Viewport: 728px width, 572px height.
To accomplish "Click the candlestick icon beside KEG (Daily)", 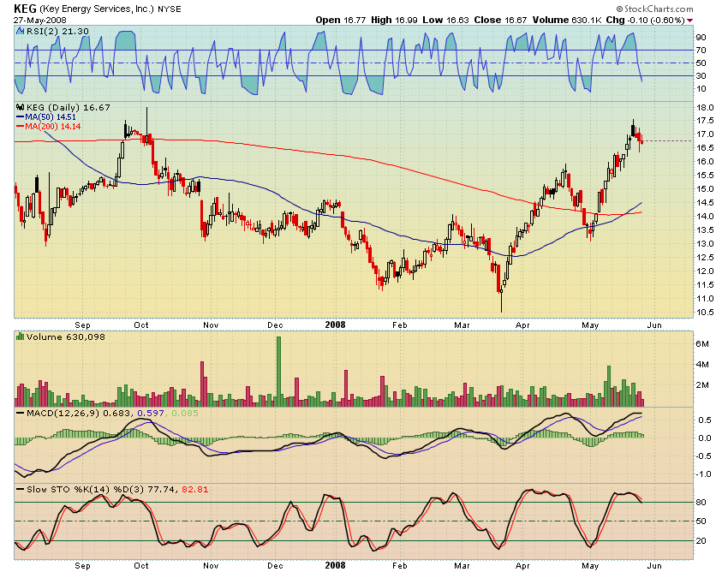I will click(20, 107).
